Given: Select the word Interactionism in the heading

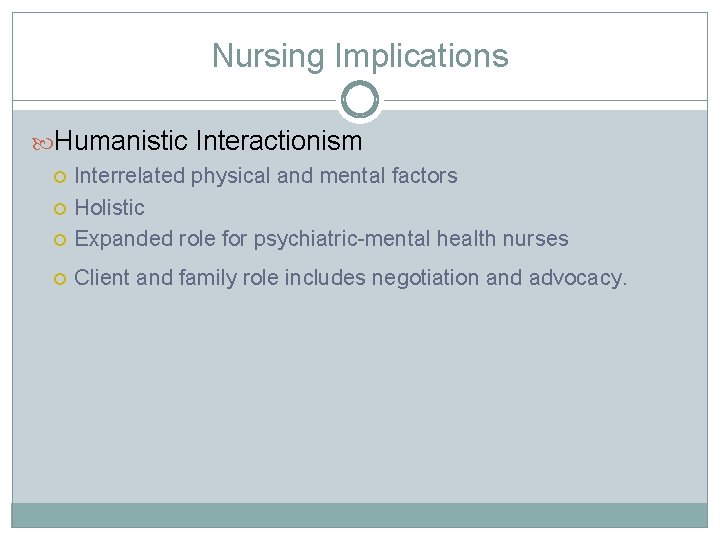Looking at the screenshot, I should click(279, 141).
